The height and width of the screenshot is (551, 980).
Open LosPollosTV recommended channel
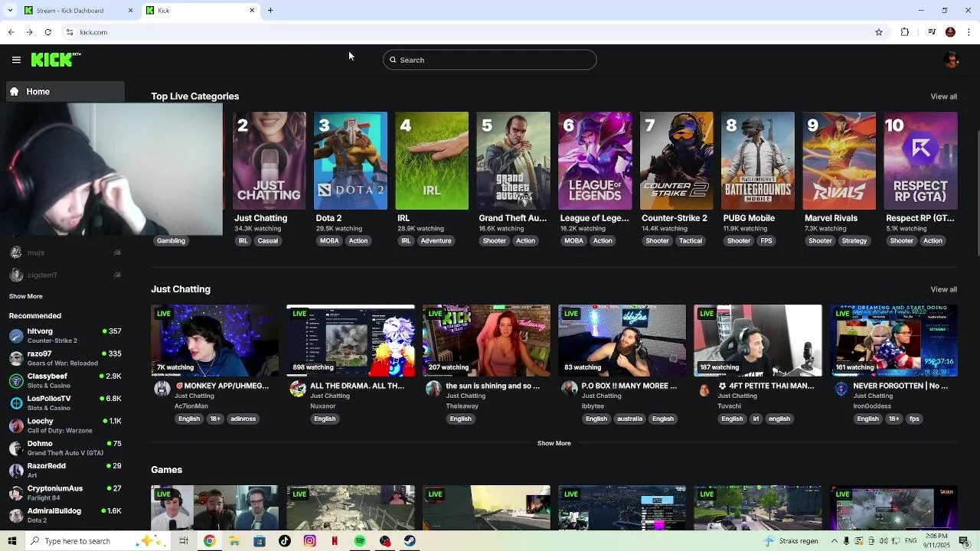pos(65,403)
